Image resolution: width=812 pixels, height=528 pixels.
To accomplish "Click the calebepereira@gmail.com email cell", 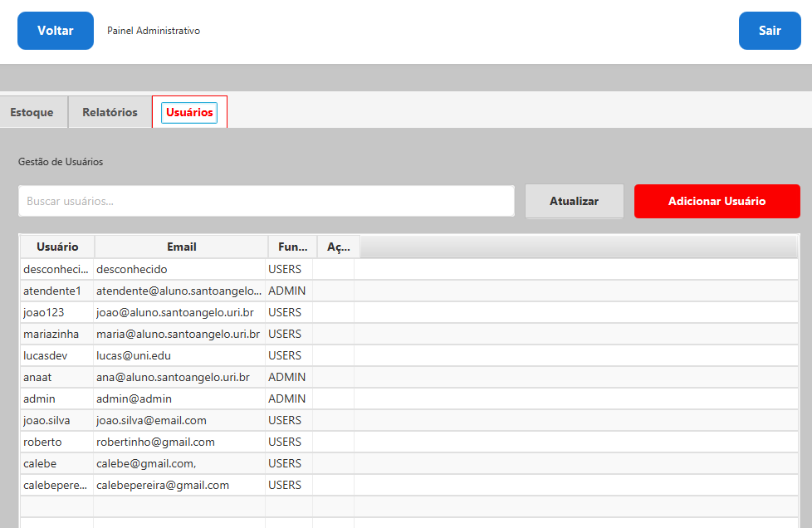I will (163, 485).
